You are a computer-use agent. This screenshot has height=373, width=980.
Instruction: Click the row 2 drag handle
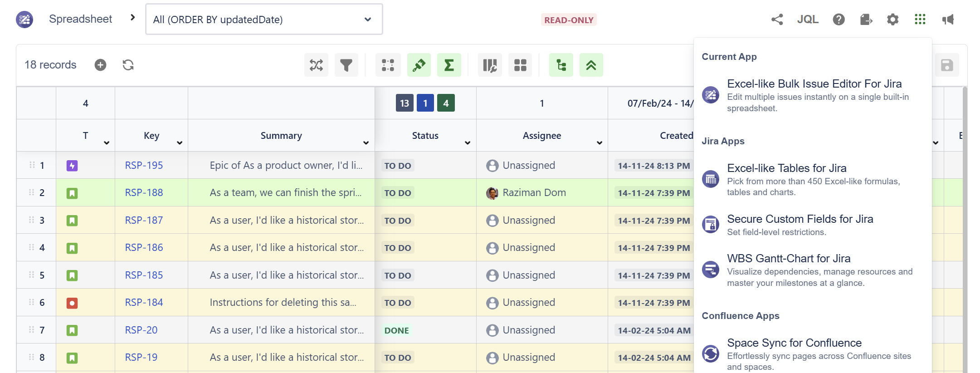(32, 192)
